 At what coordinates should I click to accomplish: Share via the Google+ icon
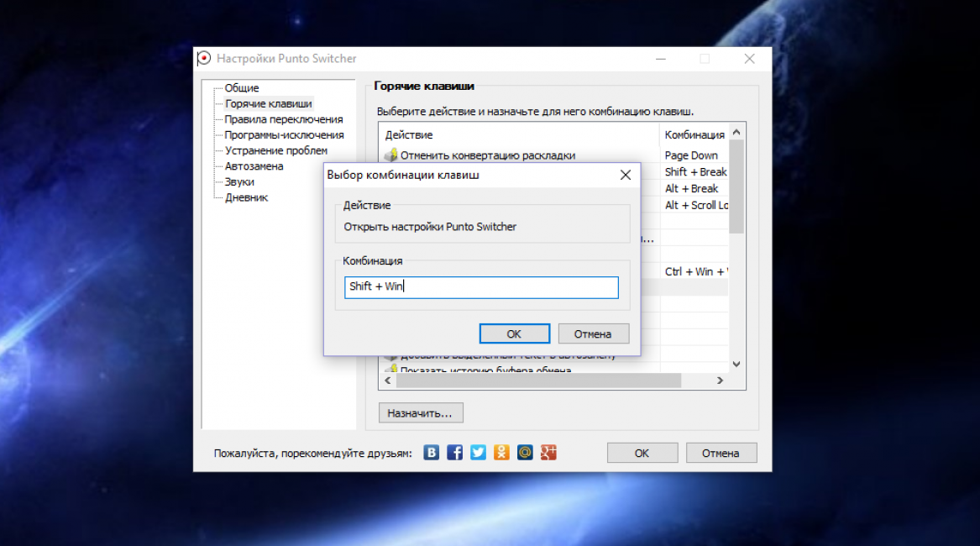(548, 453)
